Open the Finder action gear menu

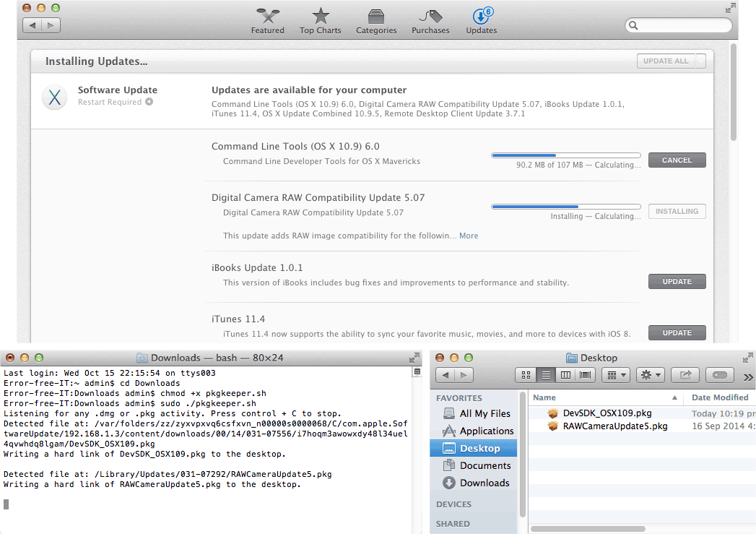(651, 375)
